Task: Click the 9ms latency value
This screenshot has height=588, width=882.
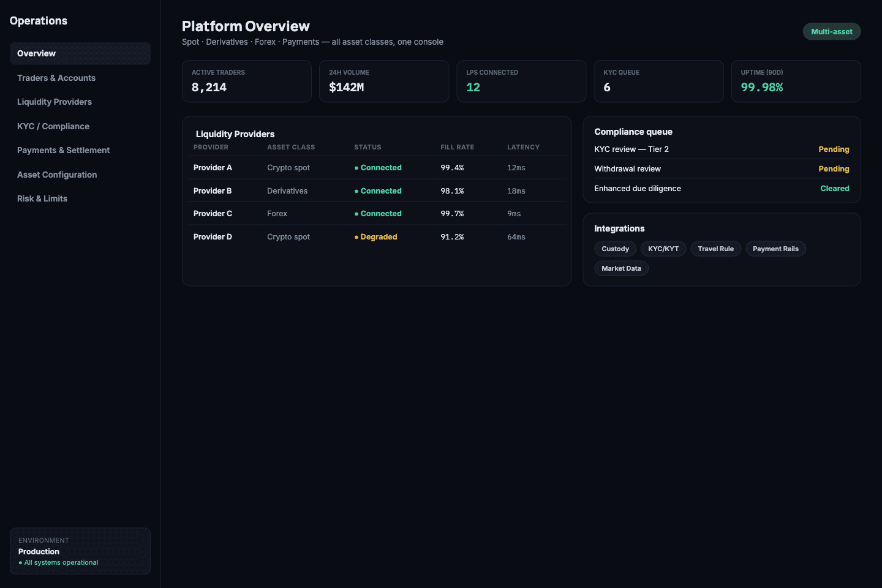Action: click(x=514, y=214)
